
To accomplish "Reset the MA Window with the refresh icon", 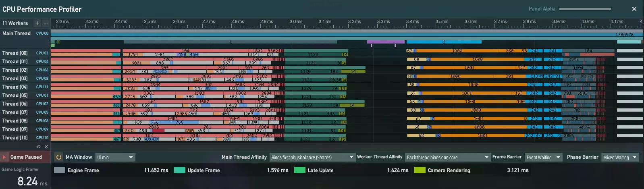I will tap(59, 157).
